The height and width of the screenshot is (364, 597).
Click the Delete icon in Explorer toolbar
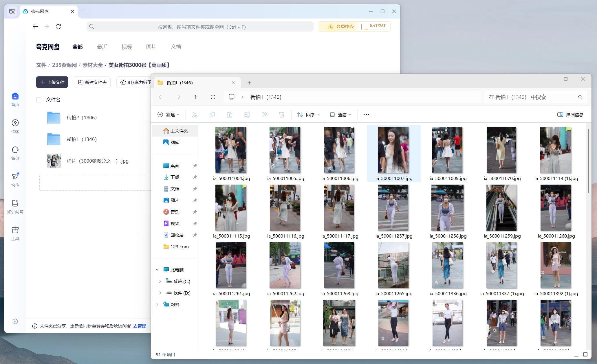click(x=281, y=114)
